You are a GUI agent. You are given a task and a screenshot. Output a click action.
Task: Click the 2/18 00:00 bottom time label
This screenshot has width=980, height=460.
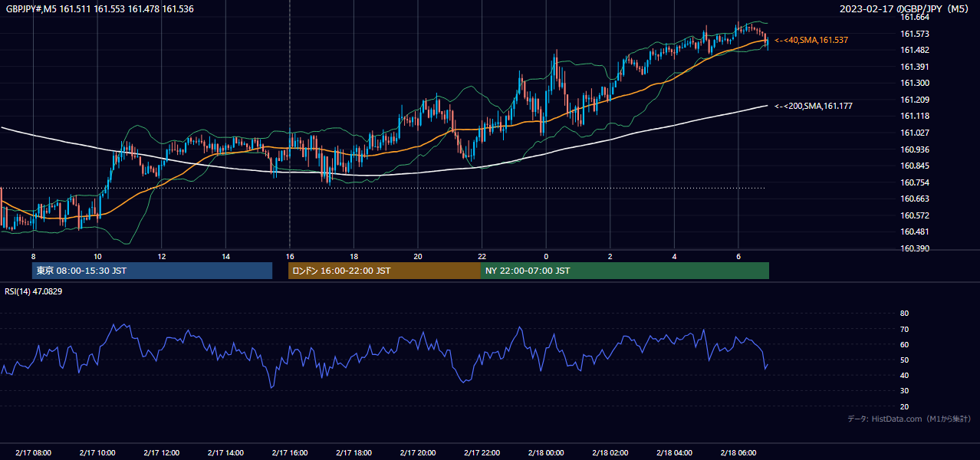[x=546, y=453]
